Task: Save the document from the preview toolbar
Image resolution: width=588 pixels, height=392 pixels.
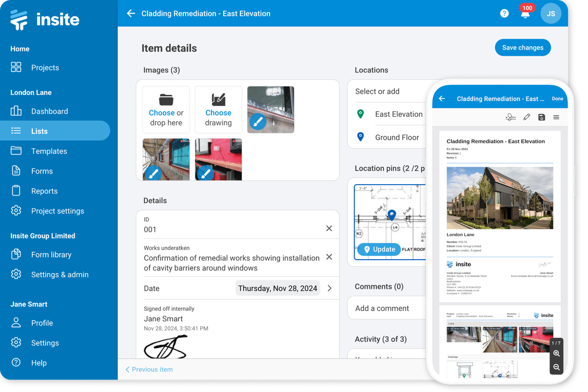Action: tap(541, 117)
